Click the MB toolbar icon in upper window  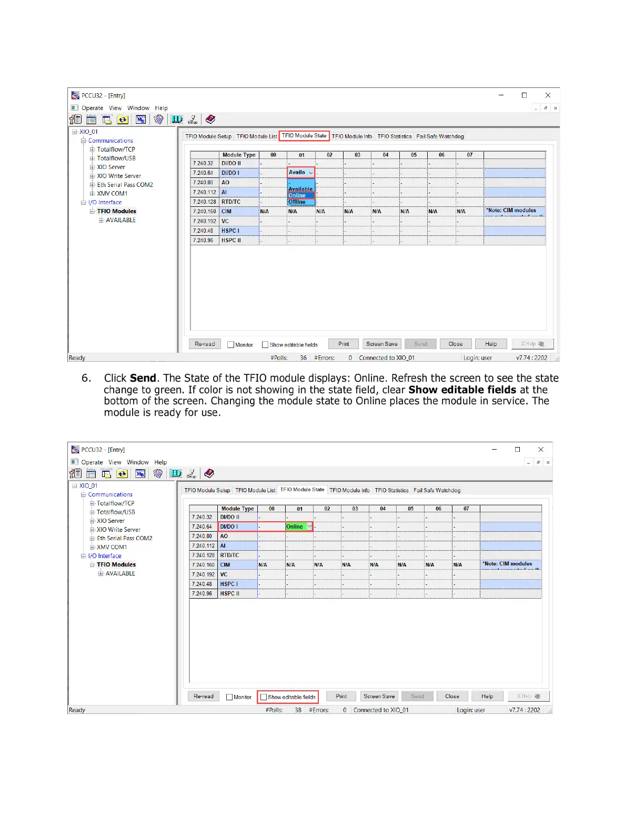(x=140, y=120)
